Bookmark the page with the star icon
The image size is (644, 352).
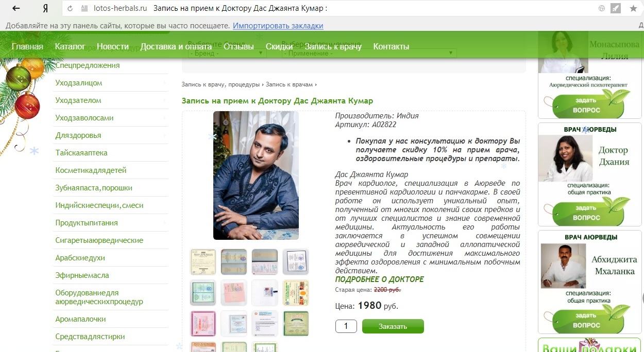(633, 8)
